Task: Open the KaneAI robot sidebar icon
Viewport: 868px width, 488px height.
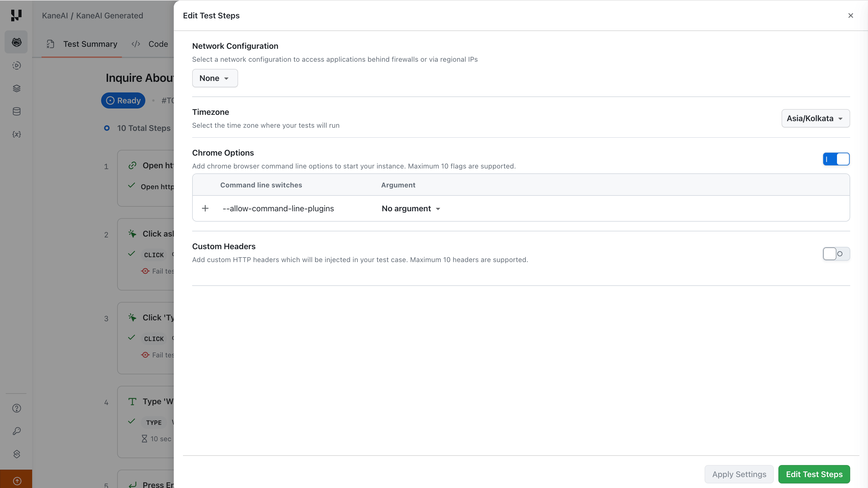Action: [x=16, y=42]
